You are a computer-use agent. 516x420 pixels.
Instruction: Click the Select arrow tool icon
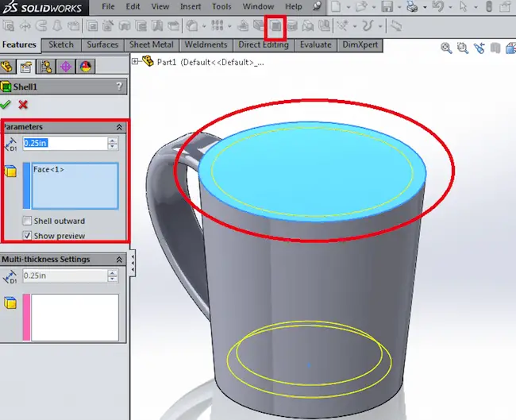pos(464,6)
